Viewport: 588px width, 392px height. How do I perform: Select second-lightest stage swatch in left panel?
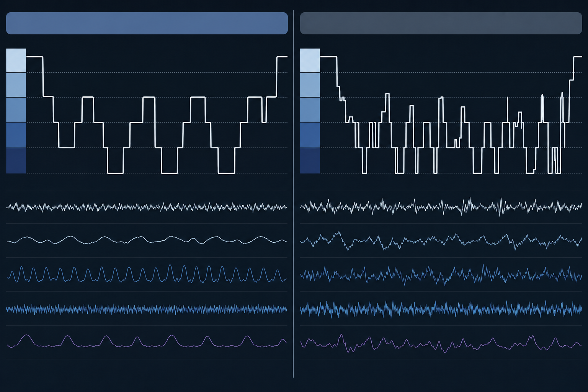pos(16,85)
